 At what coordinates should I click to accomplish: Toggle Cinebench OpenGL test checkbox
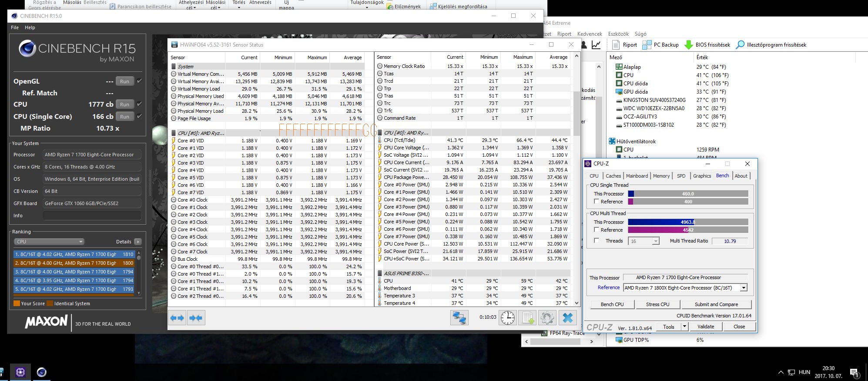coord(139,81)
